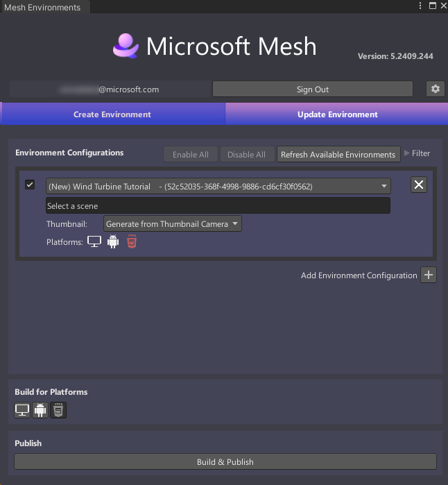Image resolution: width=448 pixels, height=485 pixels.
Task: Click the Thumbnail: label
Action: [67, 224]
